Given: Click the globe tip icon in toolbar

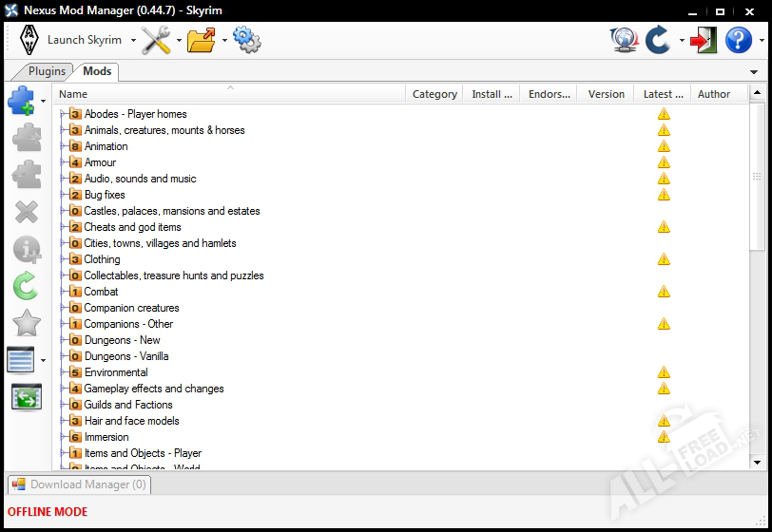Looking at the screenshot, I should (624, 40).
